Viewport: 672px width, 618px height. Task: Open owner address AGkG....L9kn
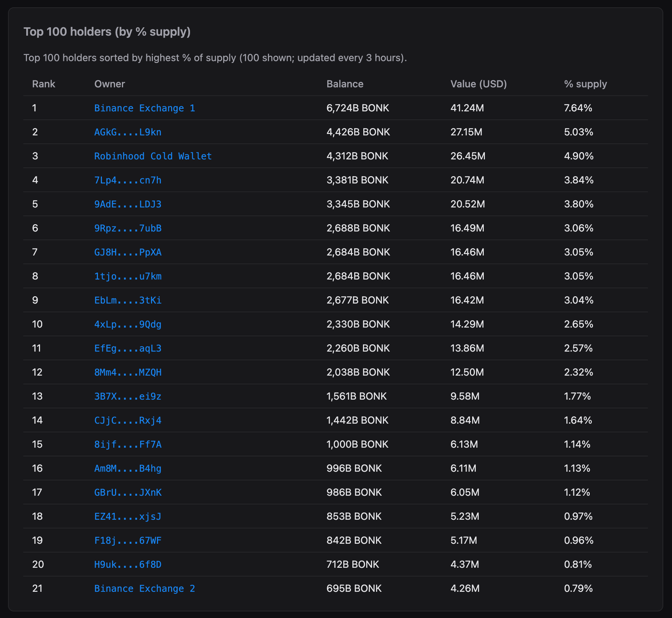pyautogui.click(x=128, y=132)
